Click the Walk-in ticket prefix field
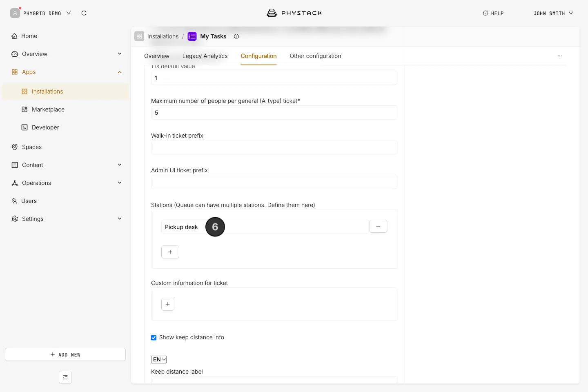 click(274, 147)
